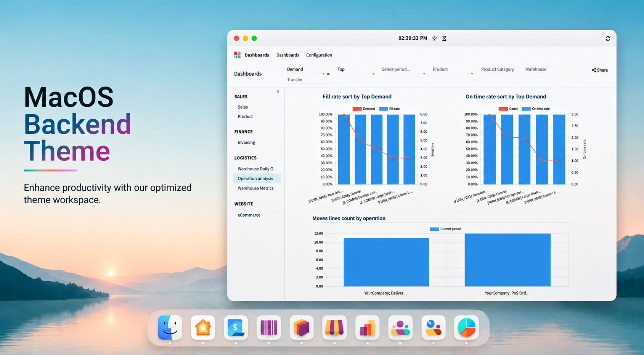This screenshot has width=644, height=355.
Task: Open the people group app in dock
Action: (400, 327)
